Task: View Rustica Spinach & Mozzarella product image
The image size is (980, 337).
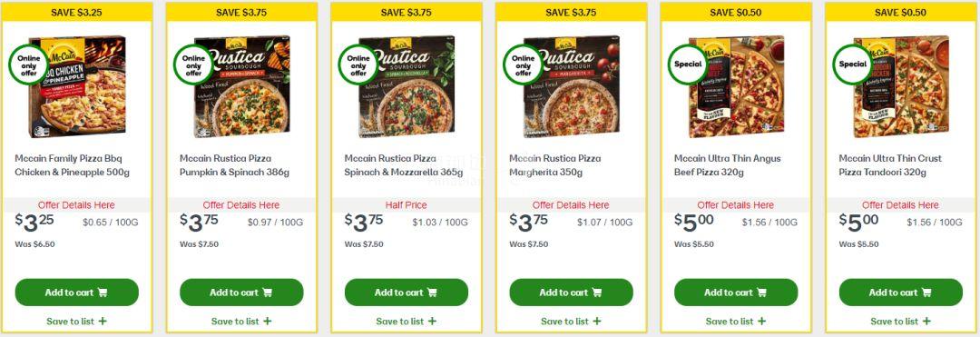Action: [407, 86]
